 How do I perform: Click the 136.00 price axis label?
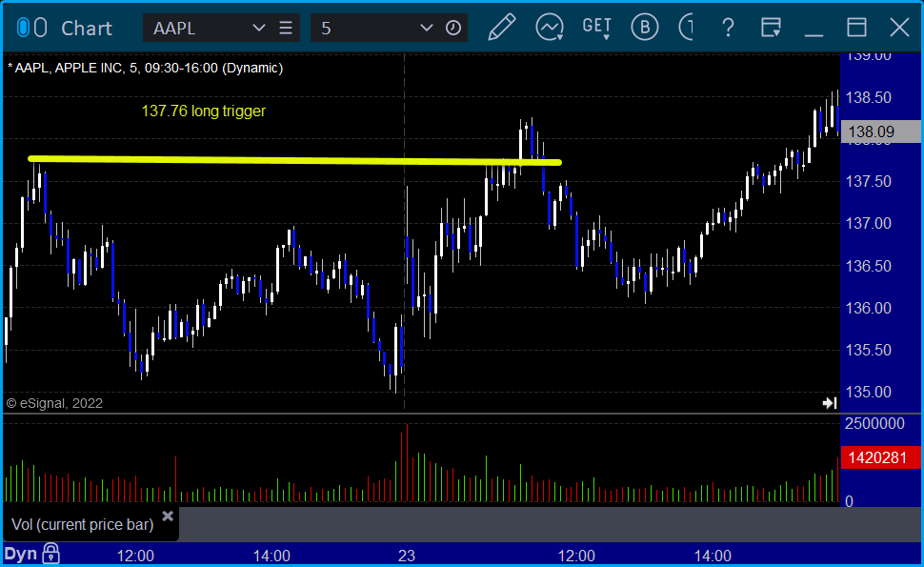pos(869,308)
